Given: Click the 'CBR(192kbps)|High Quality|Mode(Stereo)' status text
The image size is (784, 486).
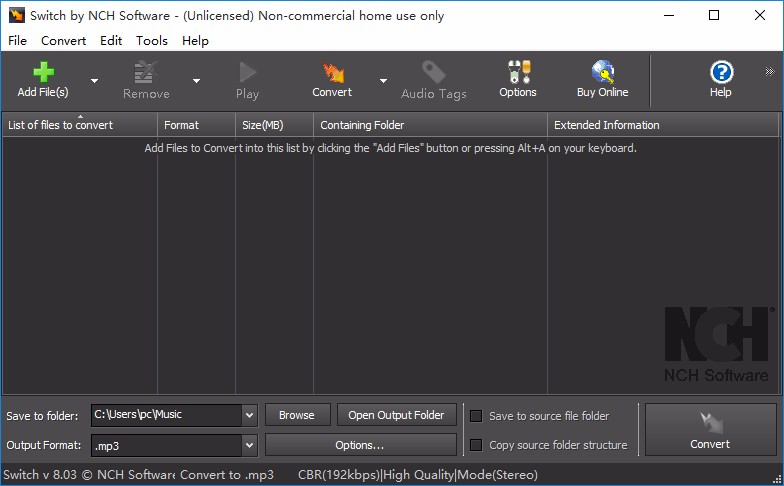Looking at the screenshot, I should click(x=418, y=474).
